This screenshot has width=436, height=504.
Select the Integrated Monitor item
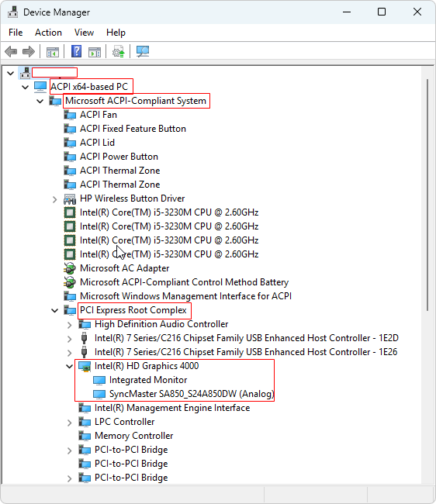[x=148, y=380]
